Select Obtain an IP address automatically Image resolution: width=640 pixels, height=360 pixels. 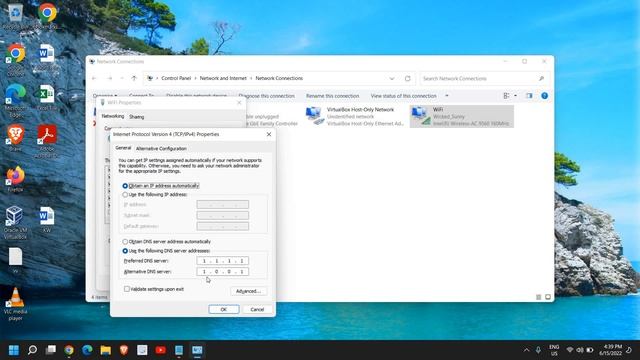tap(161, 186)
